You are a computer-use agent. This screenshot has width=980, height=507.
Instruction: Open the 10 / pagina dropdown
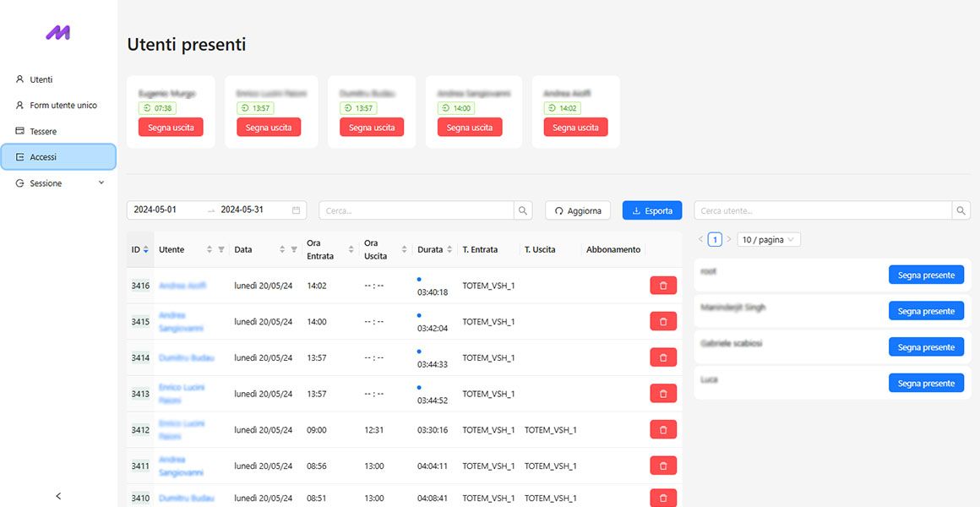[x=768, y=240]
